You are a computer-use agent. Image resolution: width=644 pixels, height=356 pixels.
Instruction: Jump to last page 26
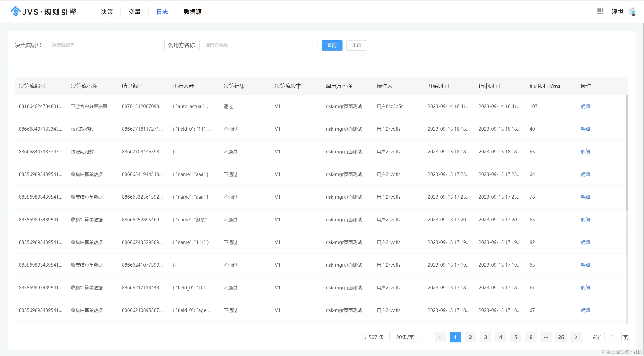click(561, 337)
